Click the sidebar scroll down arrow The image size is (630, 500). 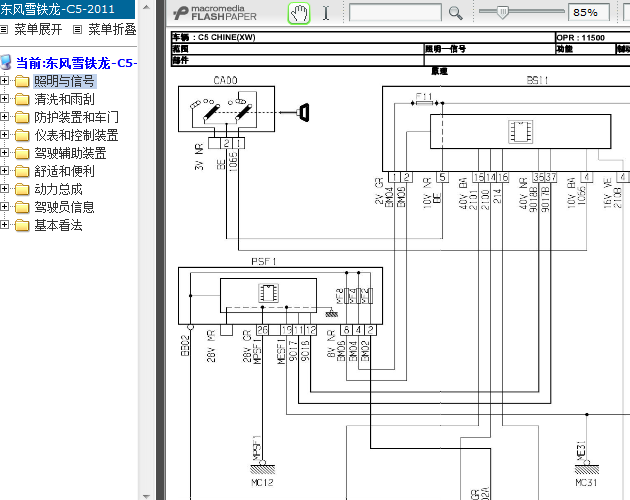point(146,496)
